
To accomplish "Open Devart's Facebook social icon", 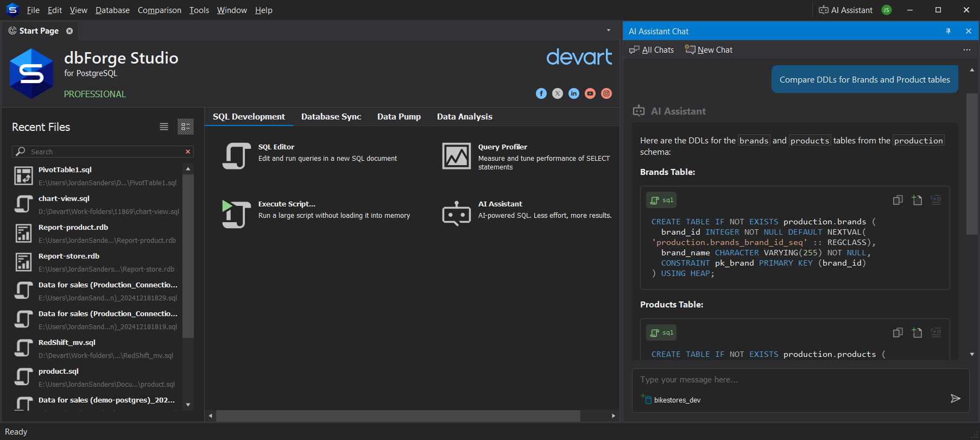I will click(x=541, y=93).
